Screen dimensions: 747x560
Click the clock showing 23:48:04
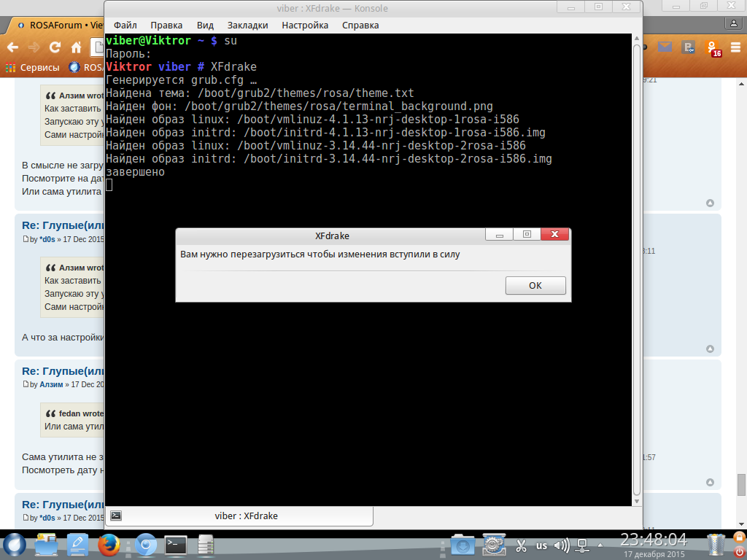click(x=654, y=540)
